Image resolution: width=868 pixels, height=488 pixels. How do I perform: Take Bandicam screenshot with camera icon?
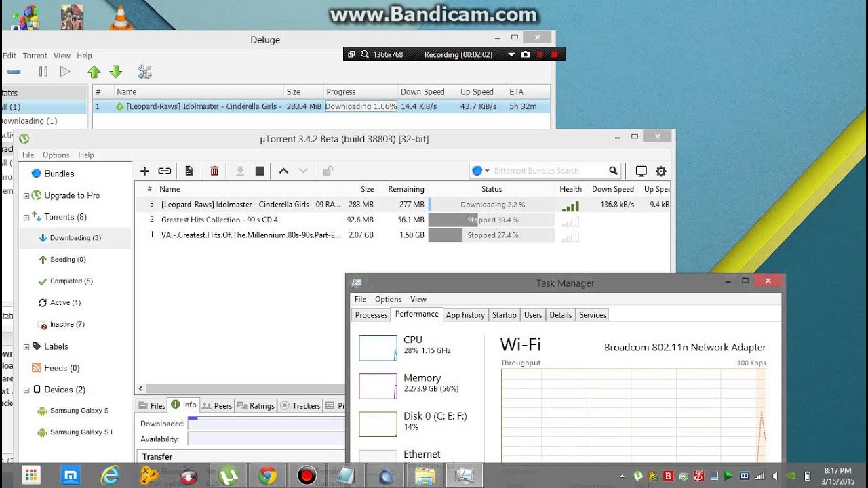point(525,54)
